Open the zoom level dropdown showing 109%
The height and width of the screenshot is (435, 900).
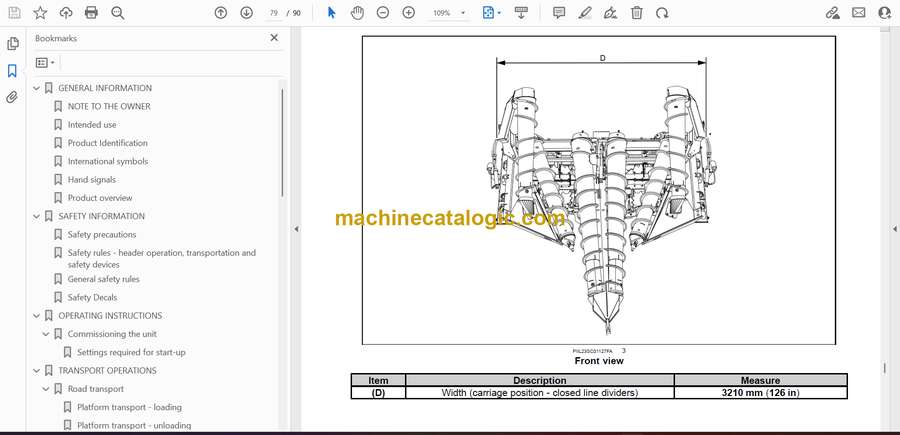pyautogui.click(x=447, y=13)
